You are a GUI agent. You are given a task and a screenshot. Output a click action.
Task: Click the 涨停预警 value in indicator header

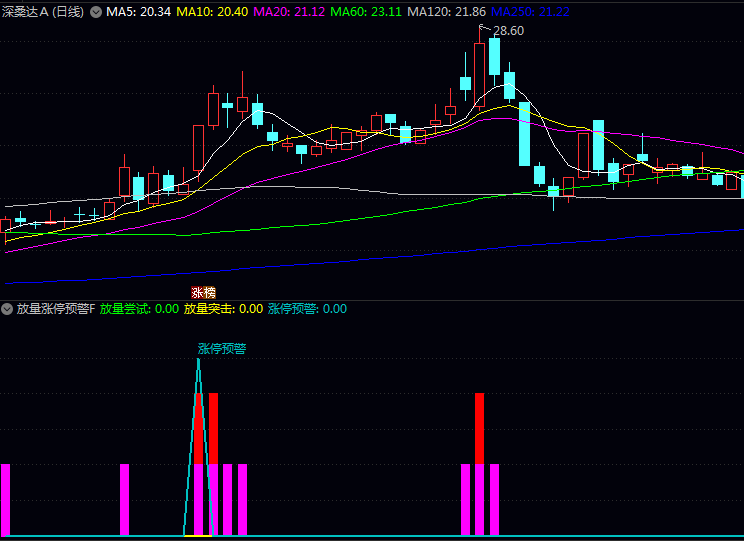[307, 309]
